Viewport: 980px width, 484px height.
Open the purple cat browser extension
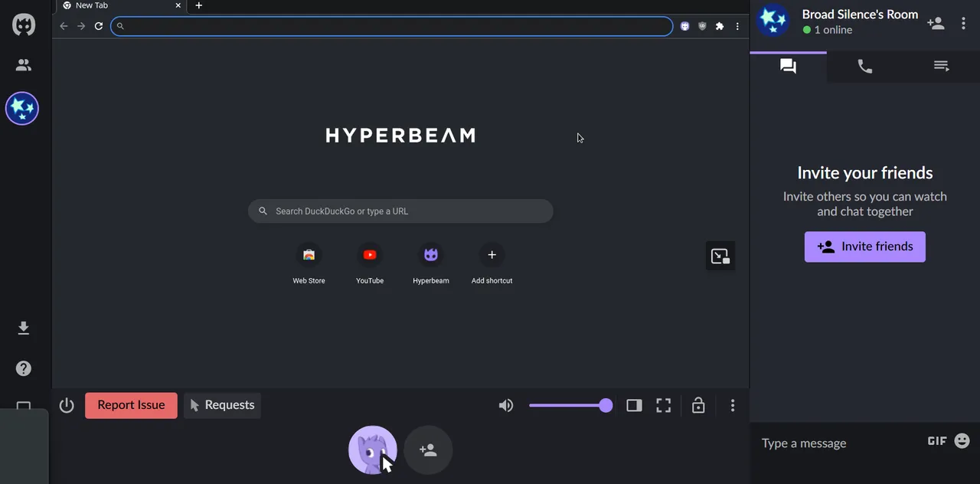(x=685, y=26)
